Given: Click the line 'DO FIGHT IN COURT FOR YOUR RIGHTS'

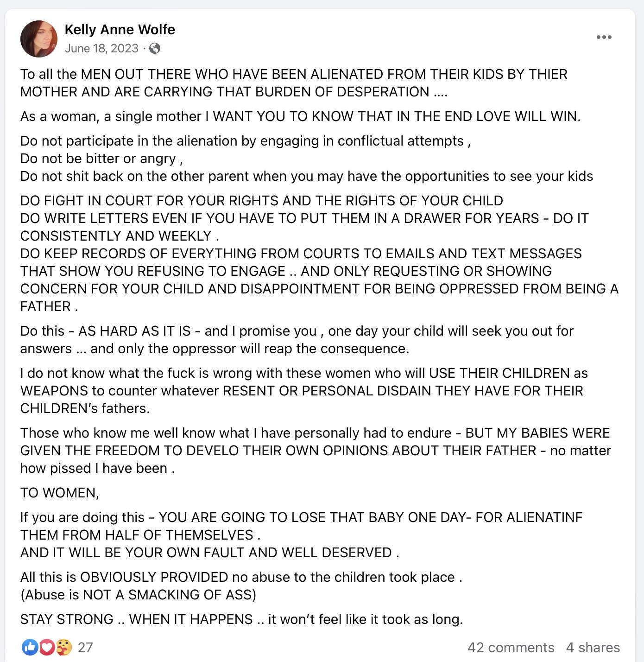Looking at the screenshot, I should click(x=262, y=201).
